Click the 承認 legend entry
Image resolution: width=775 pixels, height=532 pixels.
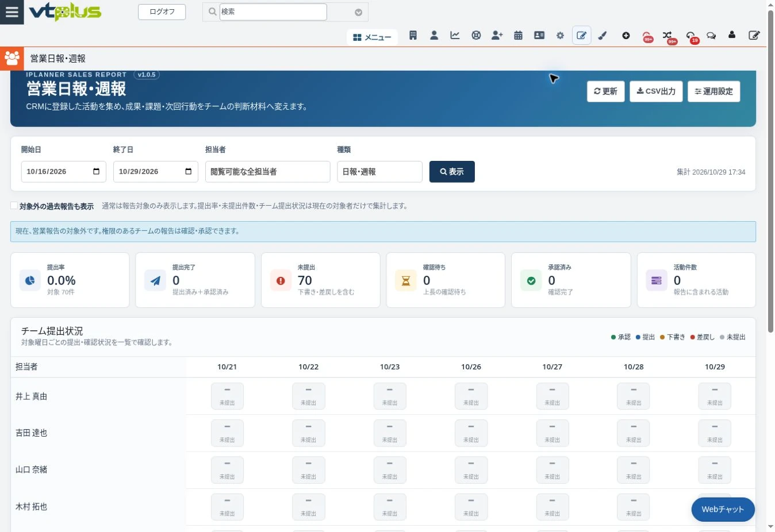click(621, 337)
